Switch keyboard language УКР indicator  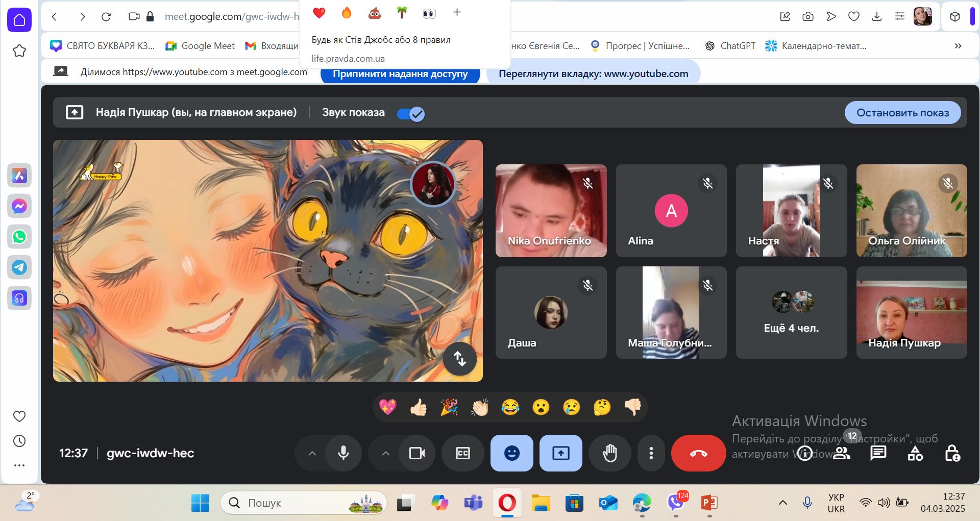pyautogui.click(x=836, y=503)
